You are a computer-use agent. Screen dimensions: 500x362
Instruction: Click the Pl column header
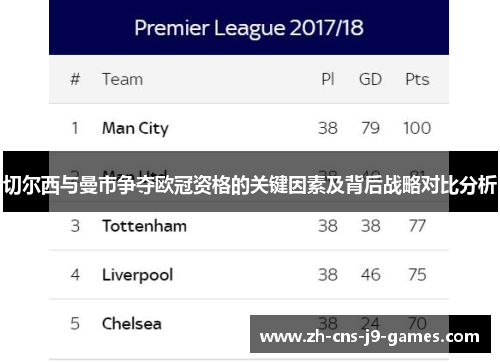pyautogui.click(x=328, y=79)
